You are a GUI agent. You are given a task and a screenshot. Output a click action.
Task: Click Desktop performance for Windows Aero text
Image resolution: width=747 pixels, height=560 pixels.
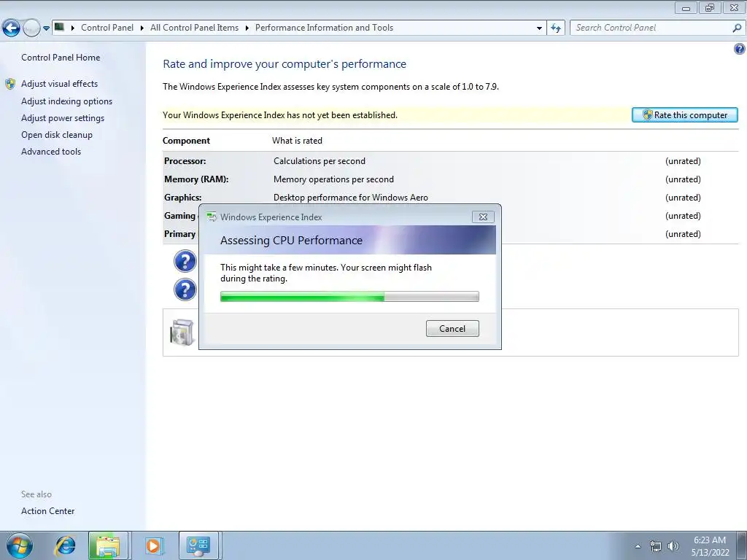pos(351,197)
